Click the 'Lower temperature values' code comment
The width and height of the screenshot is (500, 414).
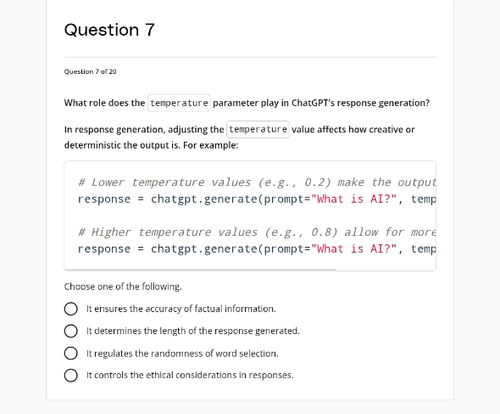(x=257, y=182)
